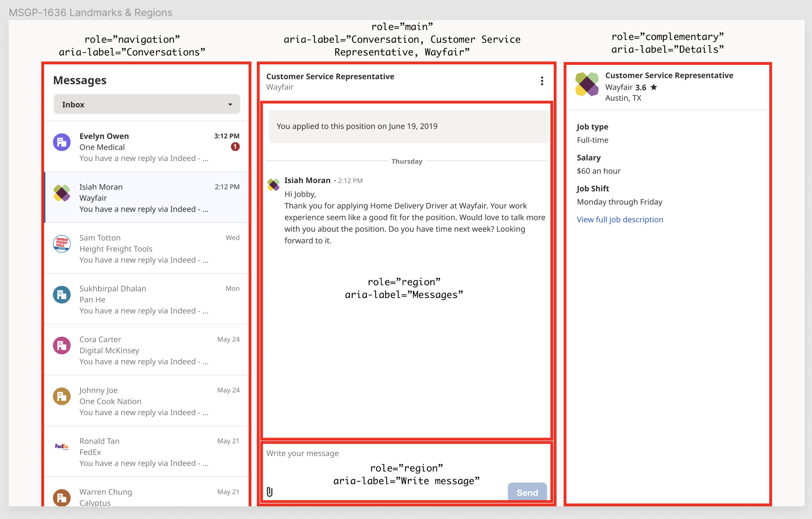Click Evelyn Owen's purple avatar icon
Viewport: 812px width, 519px height.
tap(62, 142)
